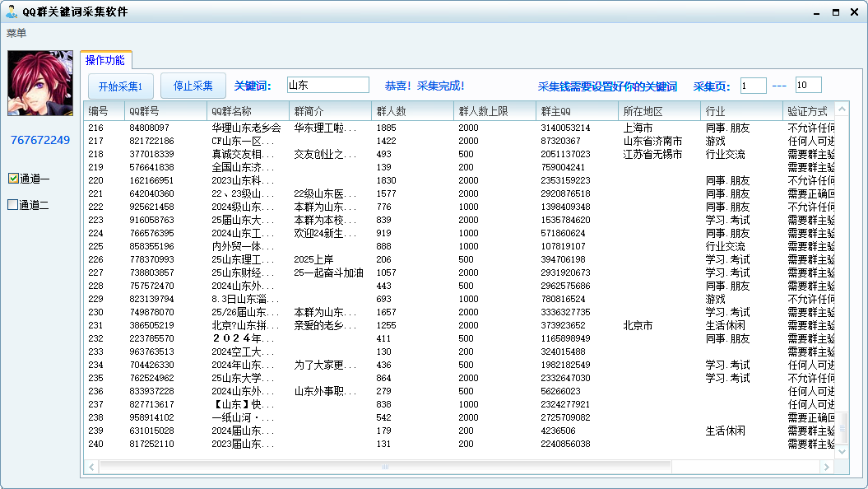Sort by the 群主QQ column header

[577, 111]
